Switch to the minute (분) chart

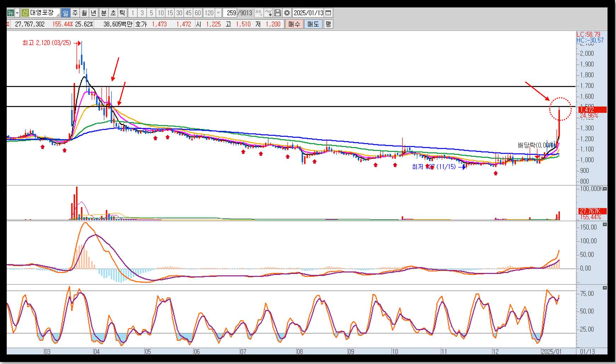click(104, 13)
